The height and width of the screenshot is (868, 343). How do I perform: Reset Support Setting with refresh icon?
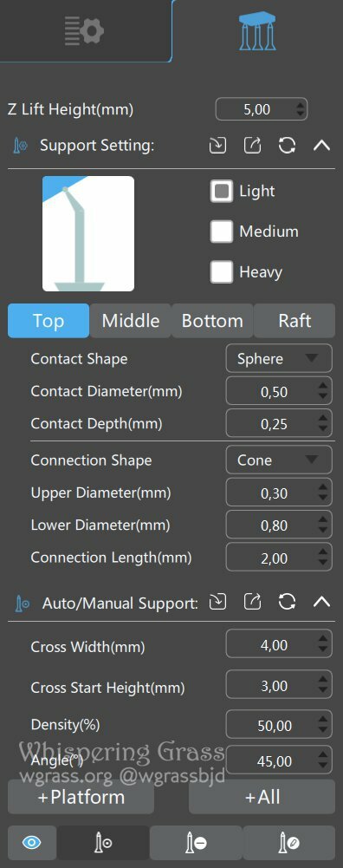tap(287, 147)
